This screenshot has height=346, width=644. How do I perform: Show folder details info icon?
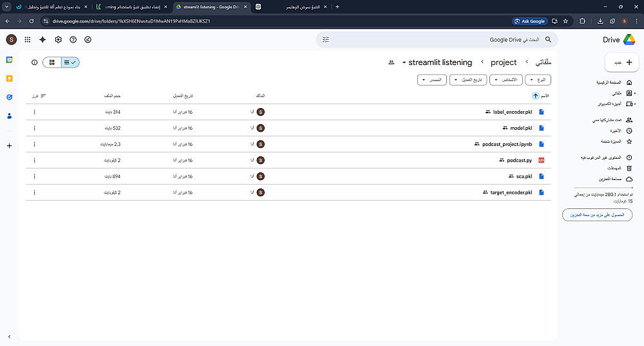[35, 62]
